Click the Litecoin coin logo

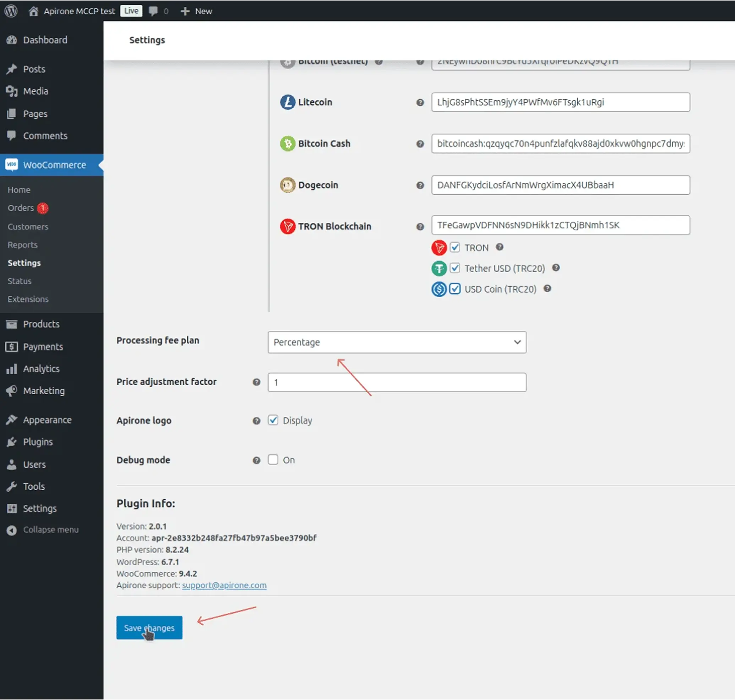(x=288, y=102)
